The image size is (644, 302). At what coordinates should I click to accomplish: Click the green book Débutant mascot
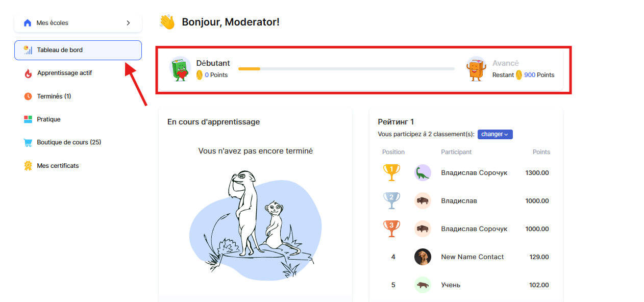click(x=180, y=69)
